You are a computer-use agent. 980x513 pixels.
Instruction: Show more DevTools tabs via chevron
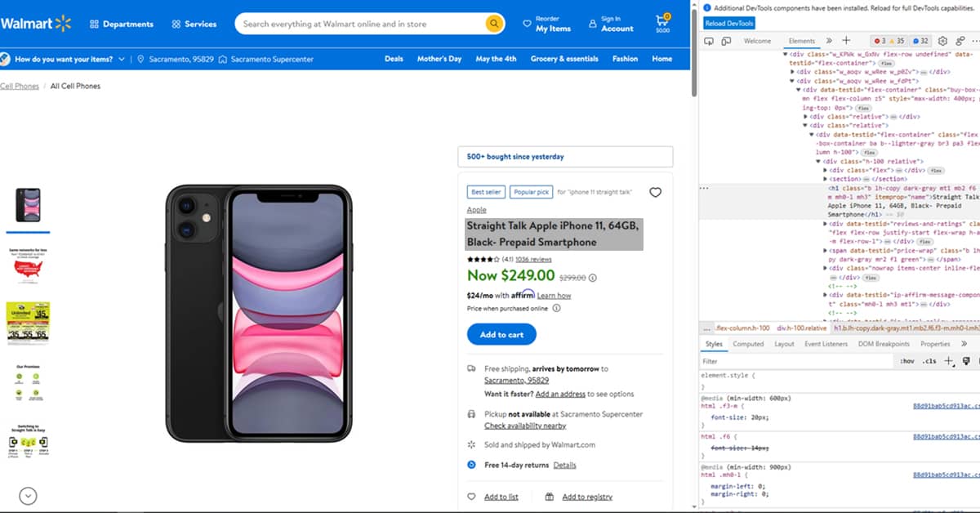point(829,41)
